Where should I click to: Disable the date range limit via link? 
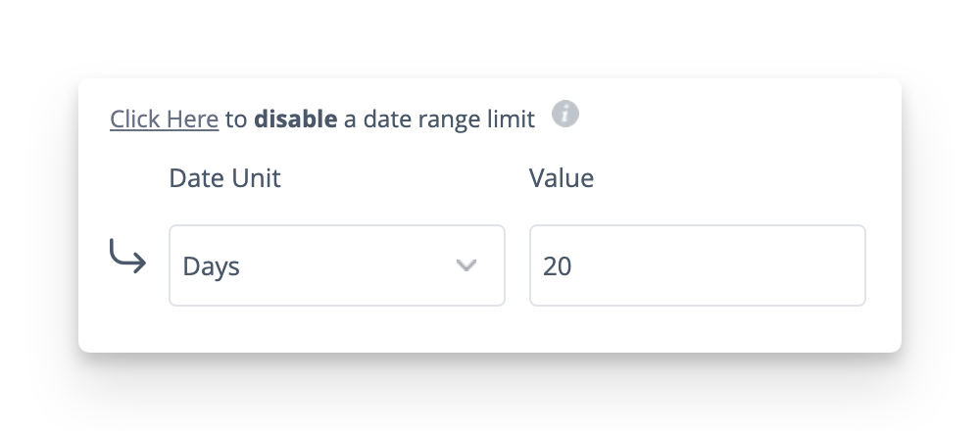(164, 120)
